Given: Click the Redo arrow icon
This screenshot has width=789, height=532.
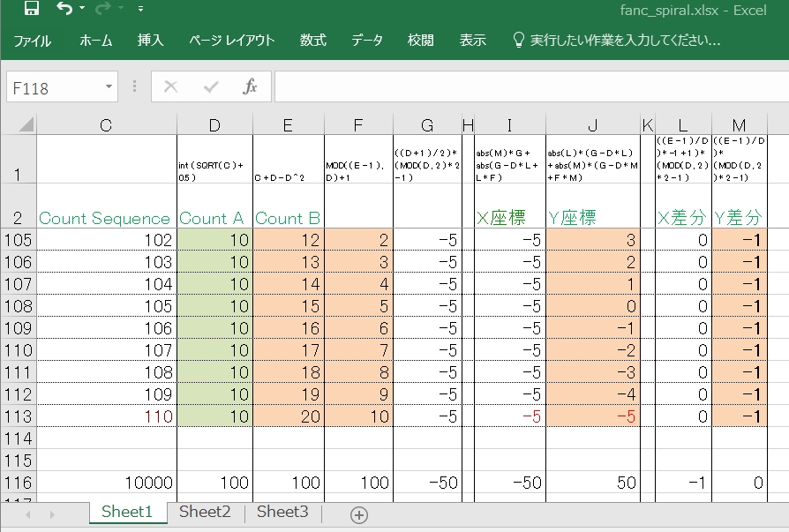Looking at the screenshot, I should (x=103, y=8).
